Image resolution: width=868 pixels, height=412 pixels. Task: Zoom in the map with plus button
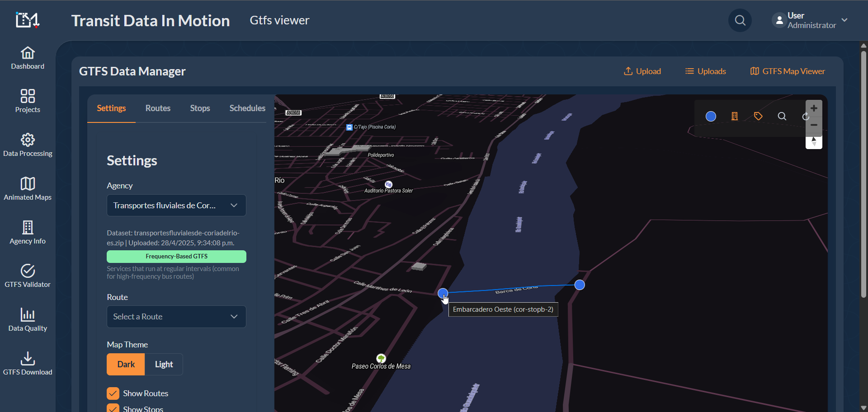tap(814, 108)
